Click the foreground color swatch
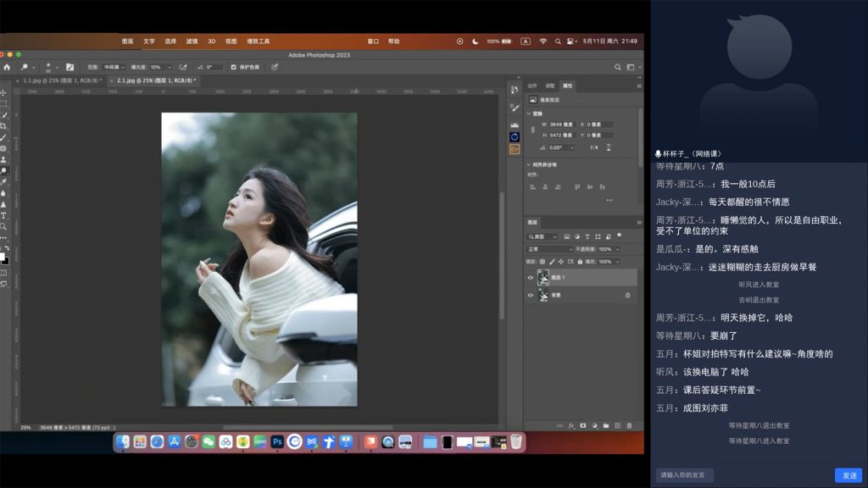This screenshot has height=488, width=868. pyautogui.click(x=2, y=255)
